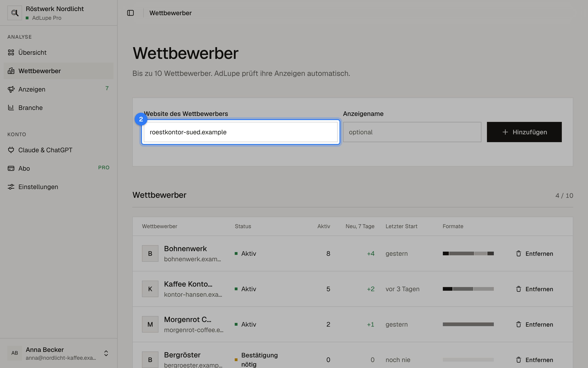
Task: Click the Kaffee Kontor avatar letter K
Action: coord(150,289)
